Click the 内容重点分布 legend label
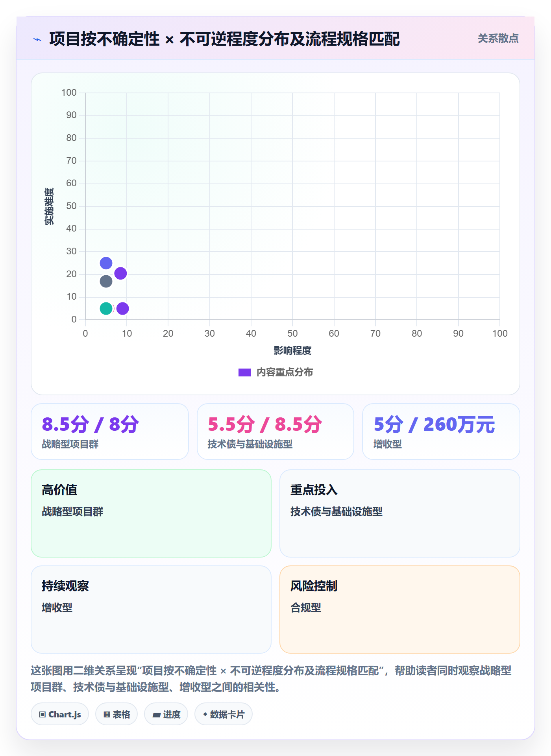 (x=285, y=372)
